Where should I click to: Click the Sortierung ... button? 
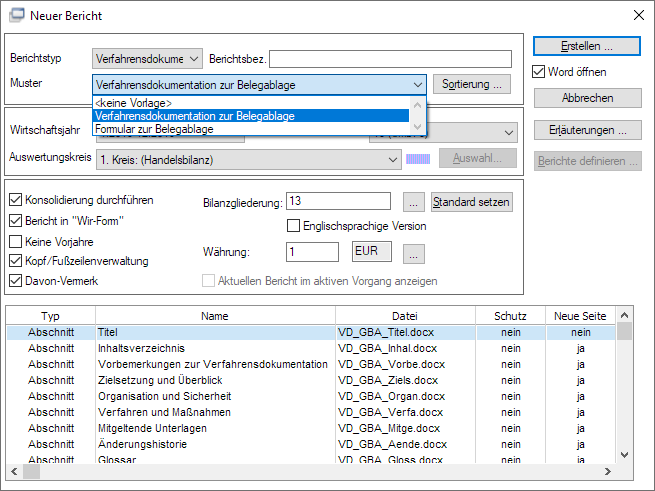[472, 84]
